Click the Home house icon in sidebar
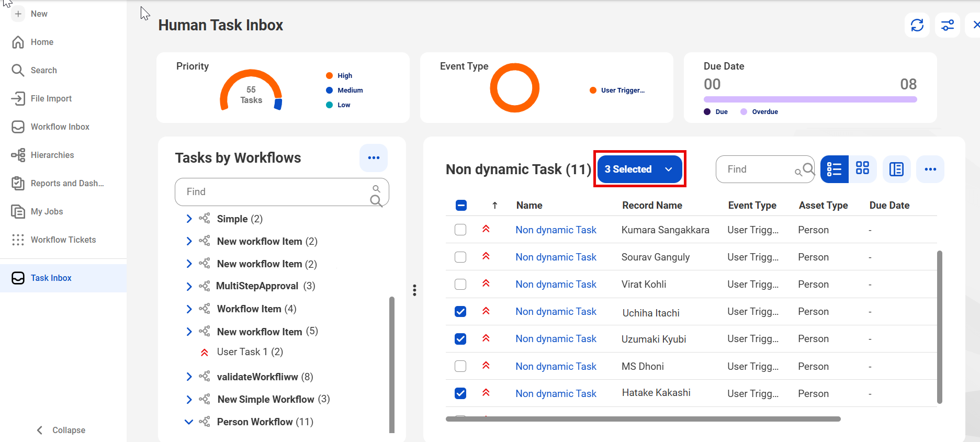 [x=18, y=42]
